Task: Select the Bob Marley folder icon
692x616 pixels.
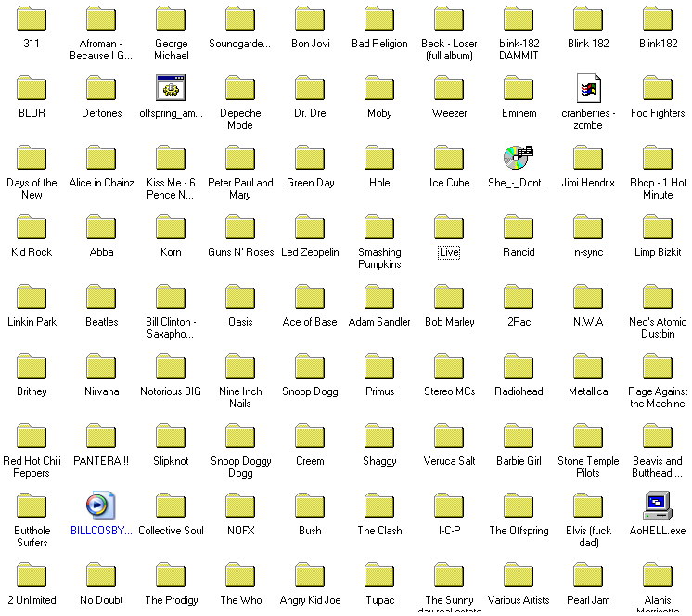Action: pos(449,297)
